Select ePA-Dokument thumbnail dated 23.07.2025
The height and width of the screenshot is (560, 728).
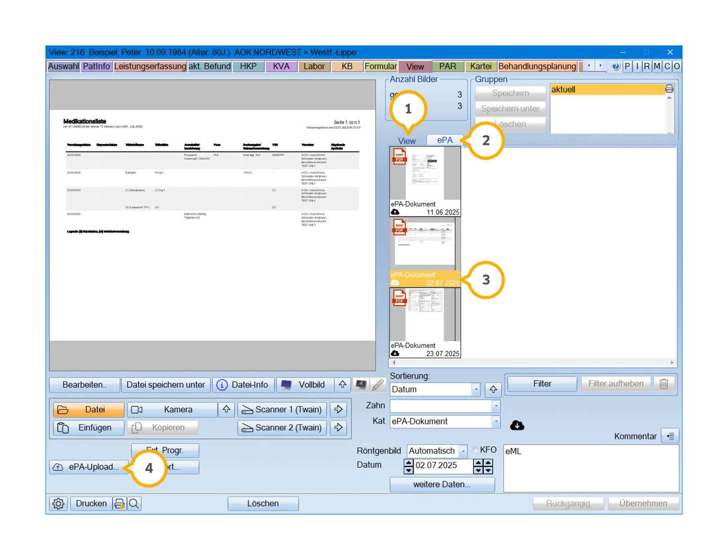pyautogui.click(x=425, y=323)
